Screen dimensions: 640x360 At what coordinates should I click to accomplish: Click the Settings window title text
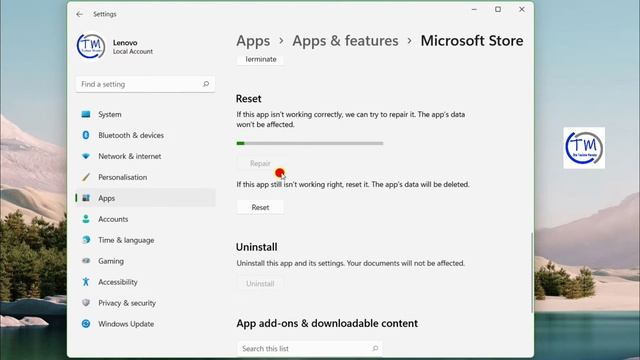[x=104, y=14]
